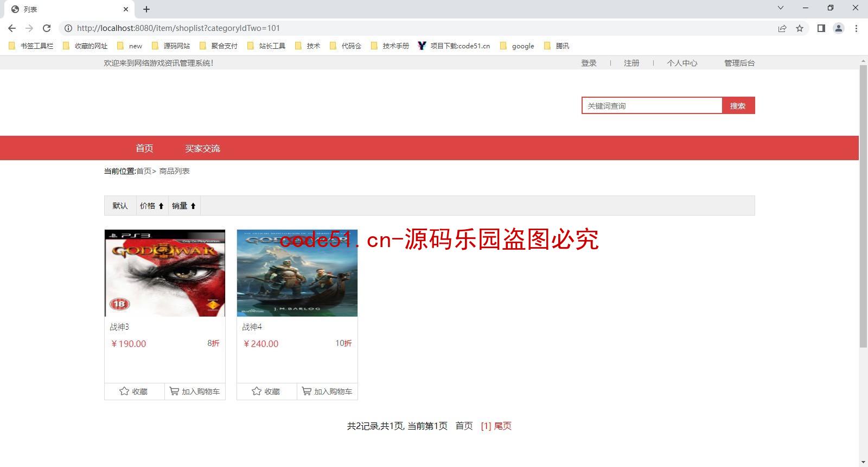Screen dimensions: 868x467
Task: Select the 首页 navigation item
Action: [x=144, y=148]
